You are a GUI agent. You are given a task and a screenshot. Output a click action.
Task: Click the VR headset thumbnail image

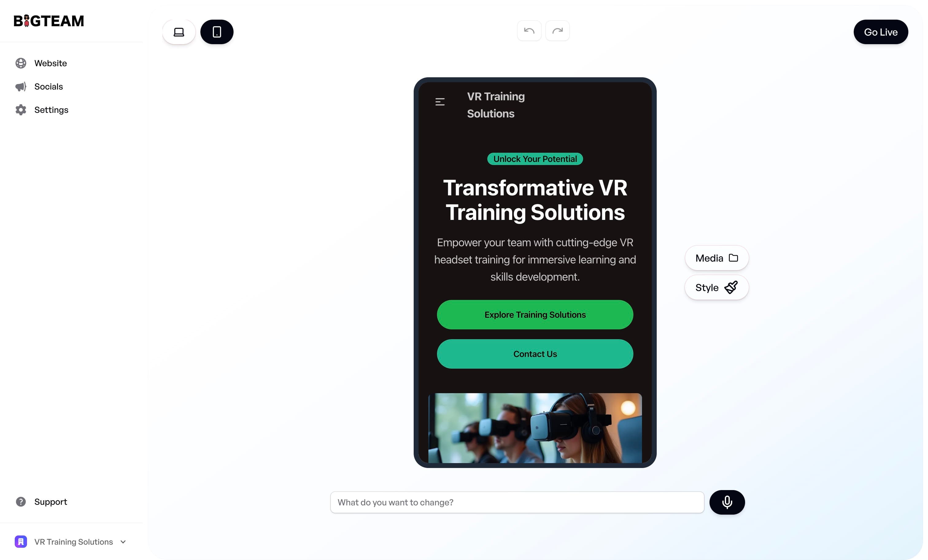(x=535, y=428)
